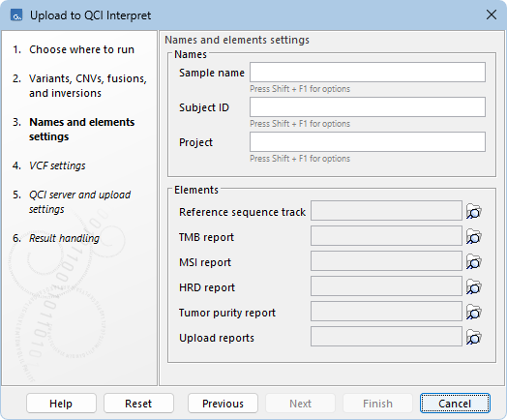This screenshot has height=420, width=507.
Task: Click the Sample name label
Action: (212, 73)
